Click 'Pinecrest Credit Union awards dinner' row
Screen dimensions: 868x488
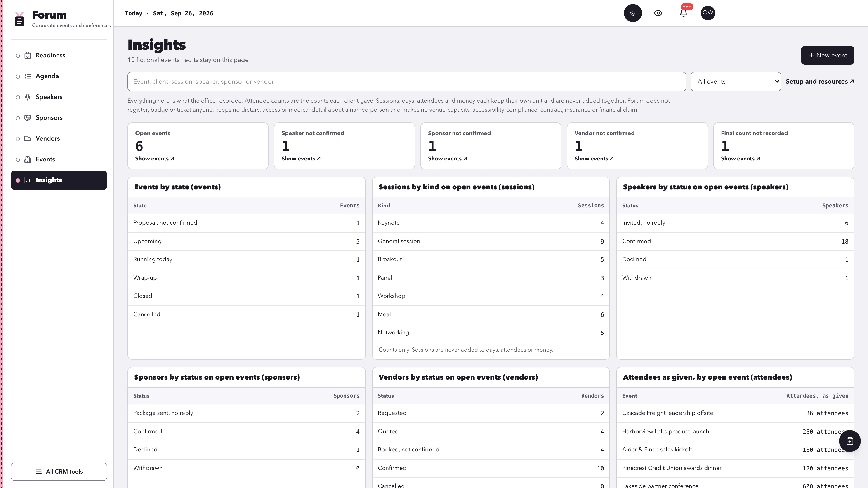[735, 469]
